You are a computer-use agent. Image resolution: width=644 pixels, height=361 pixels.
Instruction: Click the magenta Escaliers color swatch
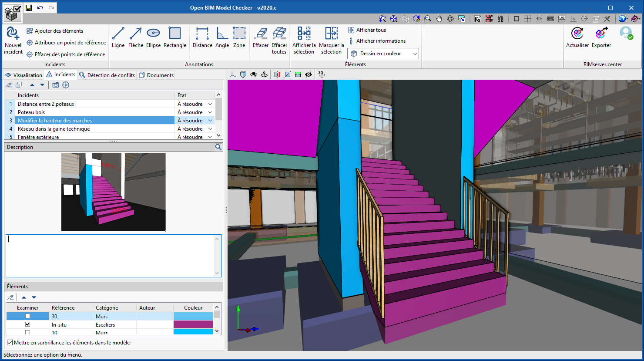[193, 324]
